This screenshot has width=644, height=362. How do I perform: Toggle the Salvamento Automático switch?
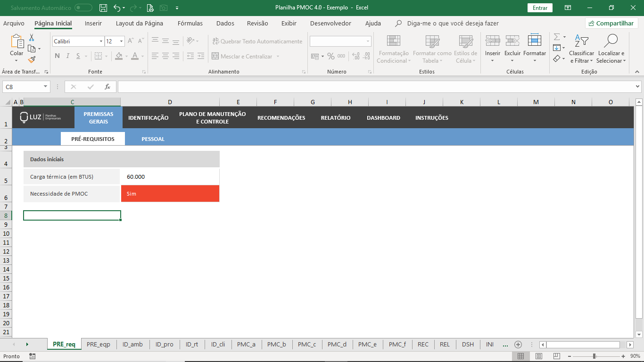coord(83,8)
